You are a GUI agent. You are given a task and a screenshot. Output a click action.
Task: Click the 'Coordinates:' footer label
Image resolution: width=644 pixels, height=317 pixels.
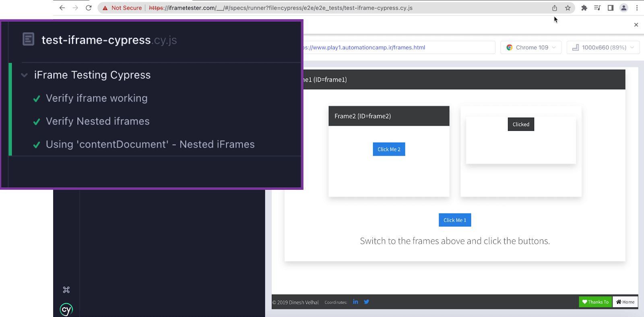click(x=336, y=302)
